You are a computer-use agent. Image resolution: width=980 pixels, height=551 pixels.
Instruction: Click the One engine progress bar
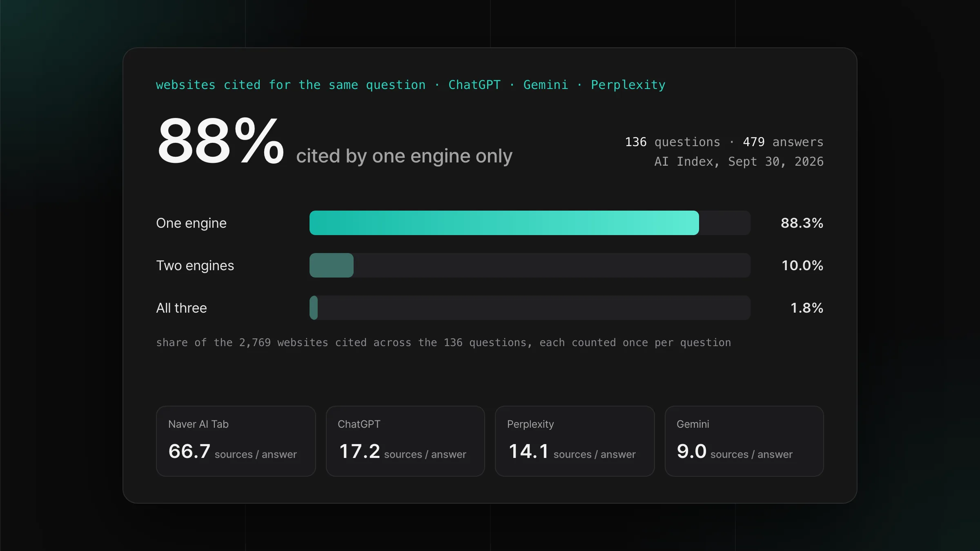[530, 223]
